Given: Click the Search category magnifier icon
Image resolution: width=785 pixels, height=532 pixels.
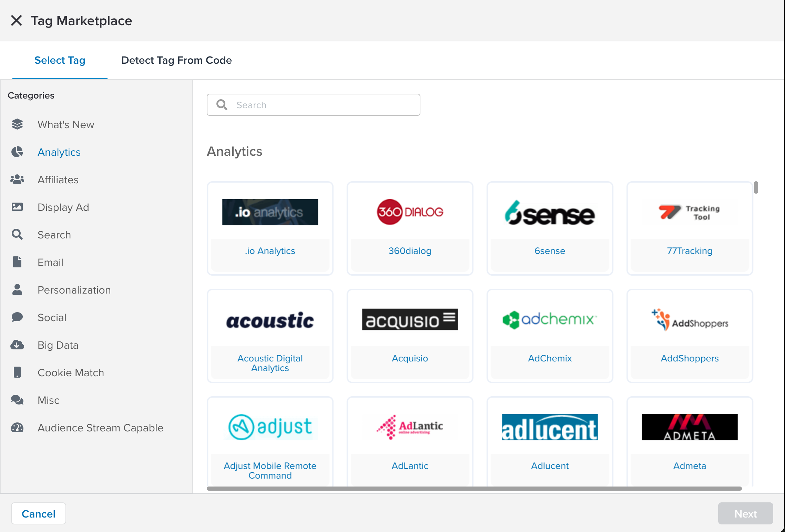Looking at the screenshot, I should 17,235.
